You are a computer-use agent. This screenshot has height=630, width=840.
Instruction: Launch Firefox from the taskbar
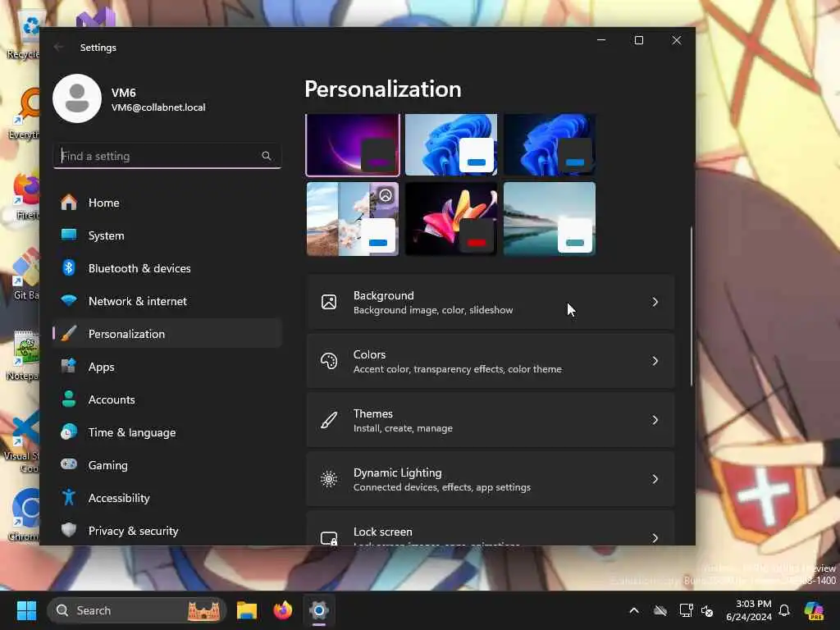283,610
